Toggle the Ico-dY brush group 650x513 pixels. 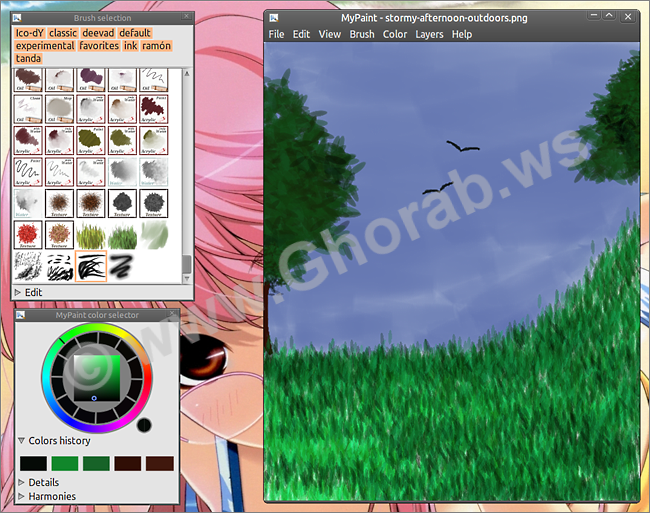point(30,33)
